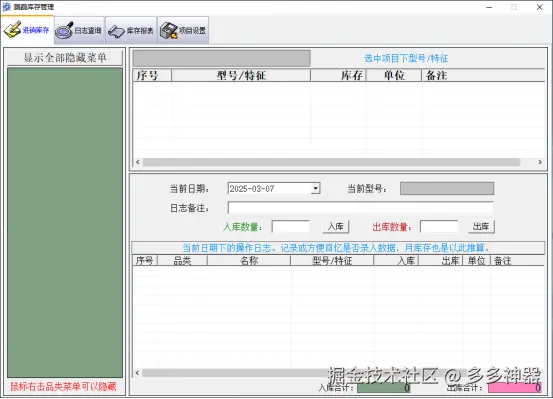Click the upper table 序号 column header
Viewport: 553px width, 399px height.
click(x=152, y=75)
